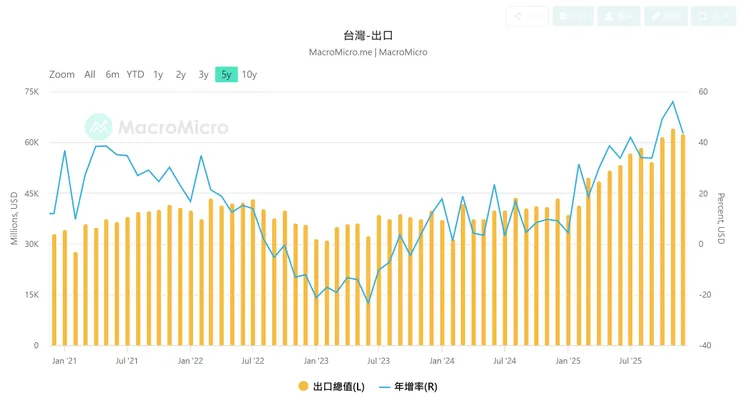Screen dimensions: 740x412
Task: Click the 60K left axis label
Action: click(x=32, y=143)
